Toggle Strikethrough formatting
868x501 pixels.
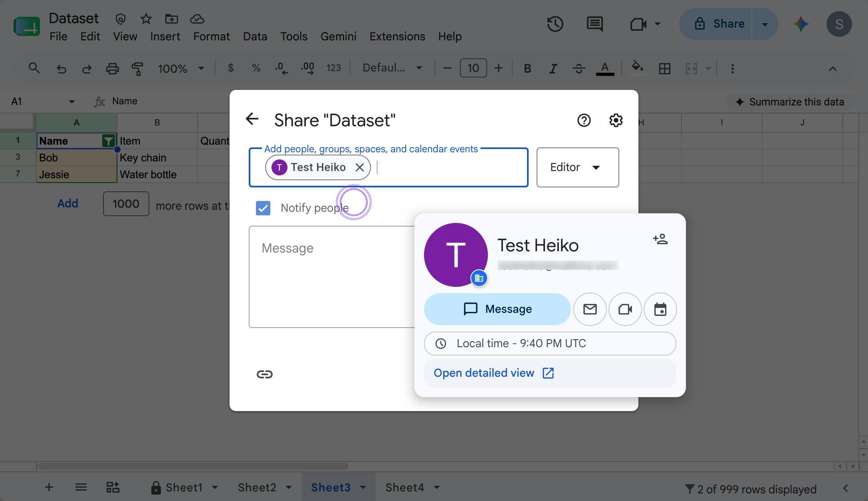coord(579,69)
